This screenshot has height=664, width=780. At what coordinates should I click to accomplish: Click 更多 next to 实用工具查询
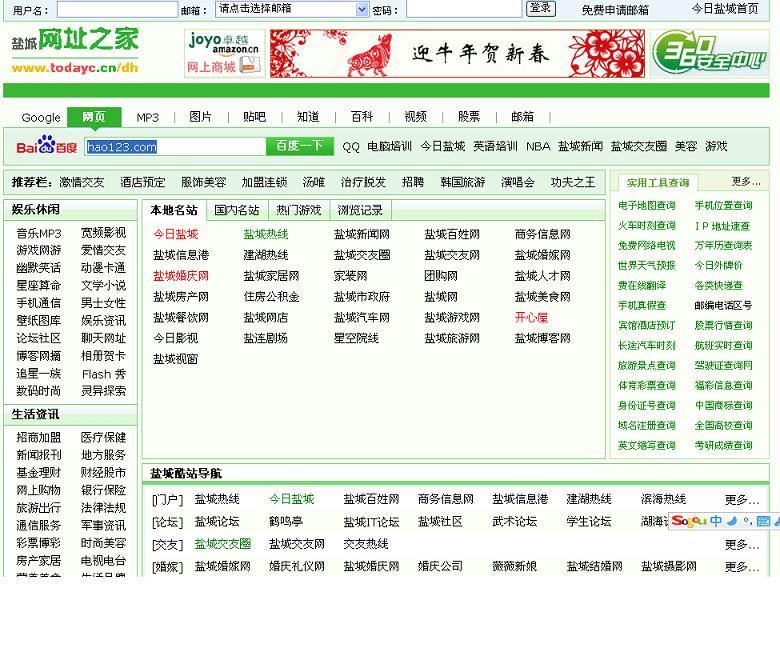pyautogui.click(x=746, y=182)
